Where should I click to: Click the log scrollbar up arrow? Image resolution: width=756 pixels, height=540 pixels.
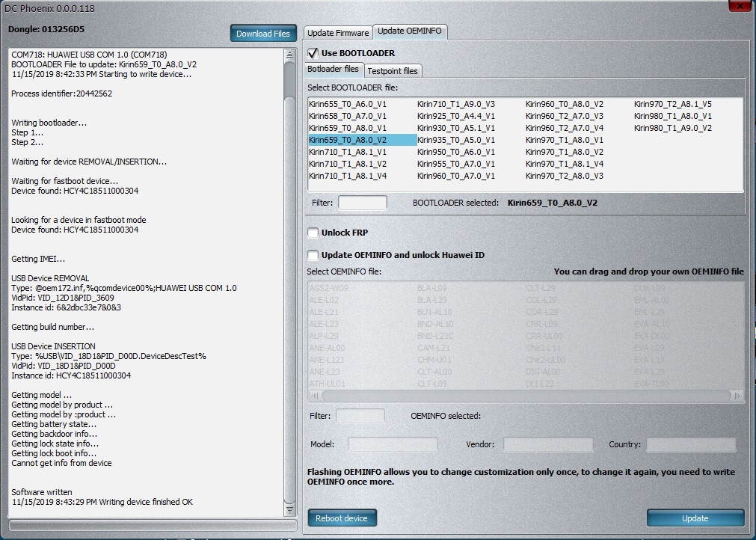pyautogui.click(x=290, y=54)
